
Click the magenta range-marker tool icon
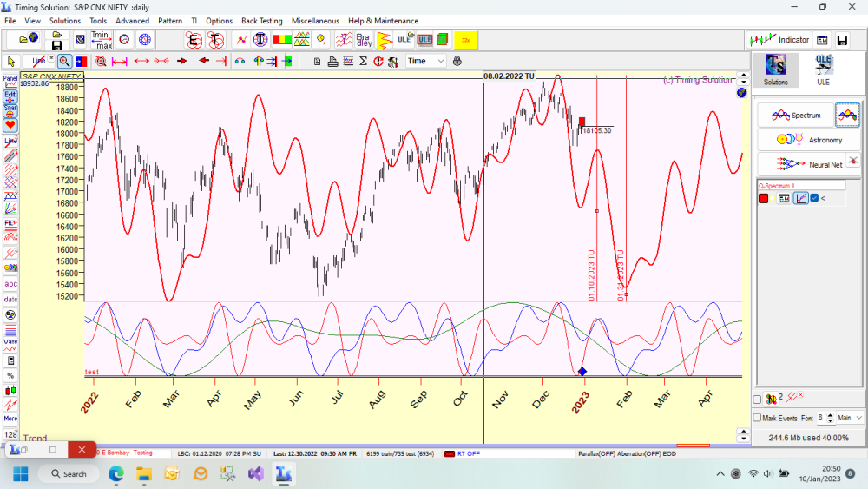(x=120, y=62)
